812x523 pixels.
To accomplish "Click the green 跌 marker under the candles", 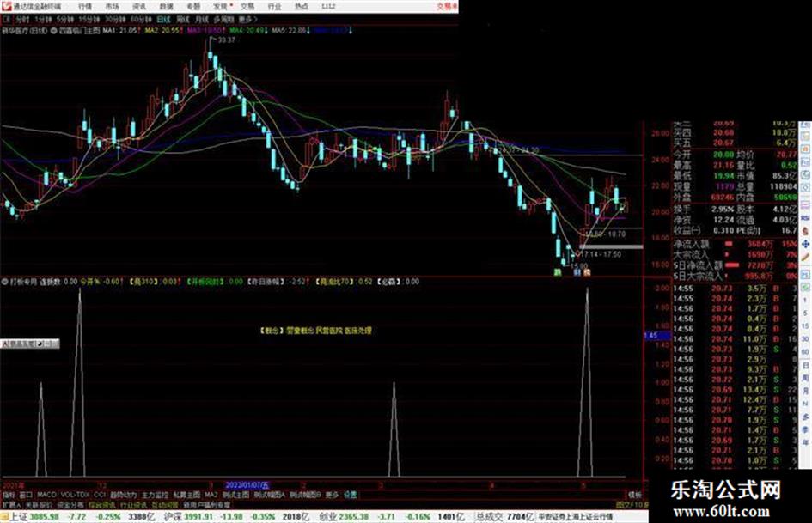I will [x=558, y=272].
